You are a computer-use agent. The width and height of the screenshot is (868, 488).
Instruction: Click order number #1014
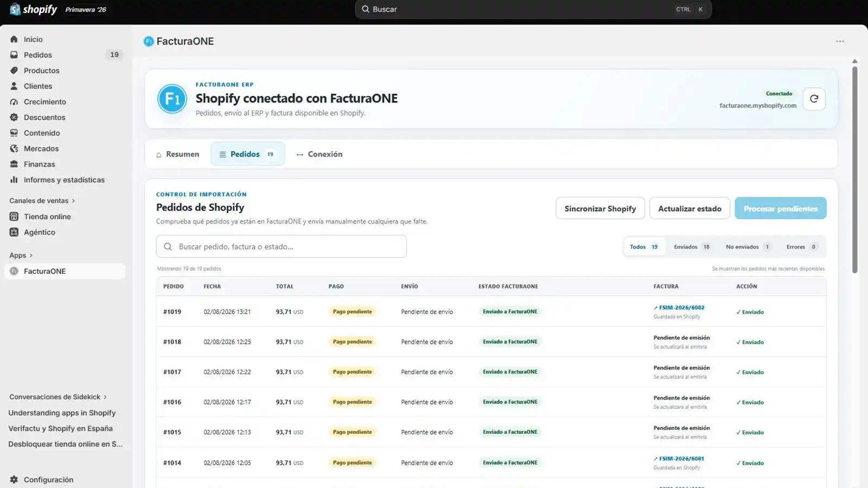point(172,463)
